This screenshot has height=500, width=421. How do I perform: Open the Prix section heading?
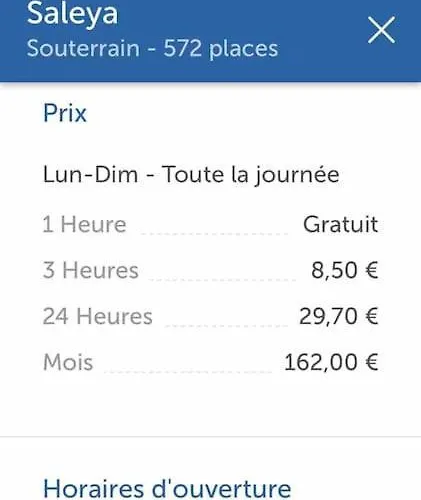point(65,113)
